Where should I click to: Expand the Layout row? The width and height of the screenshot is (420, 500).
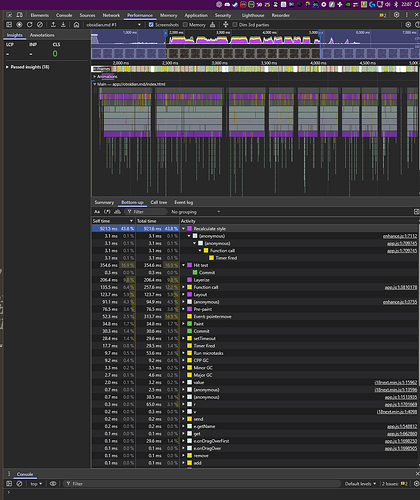[x=183, y=295]
